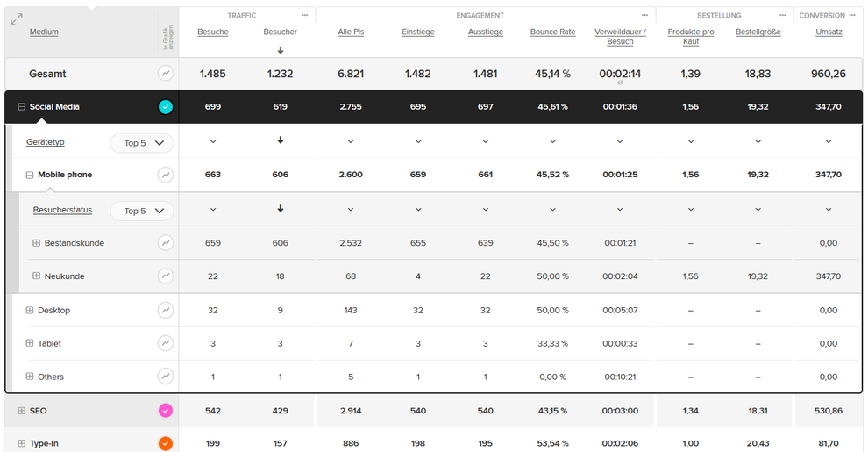Viewport: 868px width, 452px height.
Task: Show Gesamt row in chart
Action: click(166, 73)
